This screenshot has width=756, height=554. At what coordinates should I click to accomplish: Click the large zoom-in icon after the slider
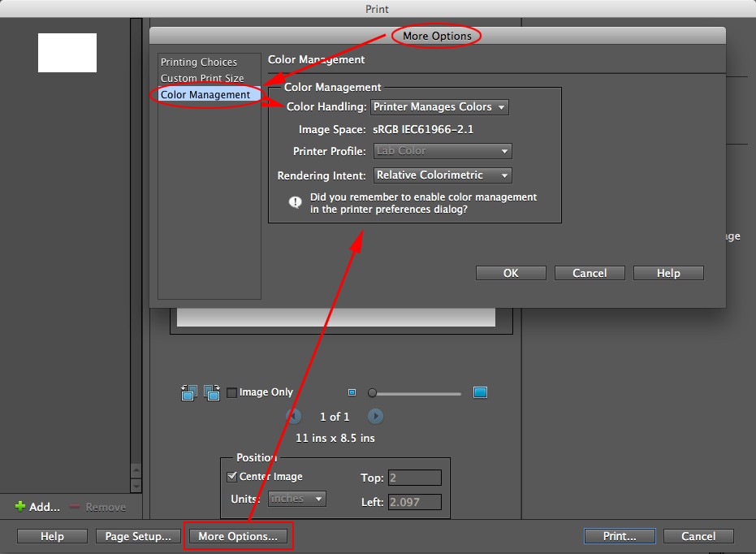click(x=480, y=392)
